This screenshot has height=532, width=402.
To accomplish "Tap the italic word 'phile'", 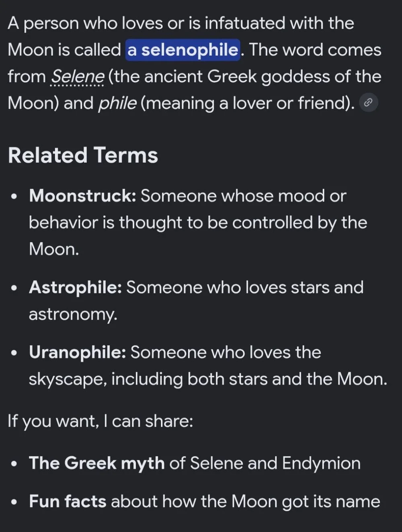I will pos(117,103).
